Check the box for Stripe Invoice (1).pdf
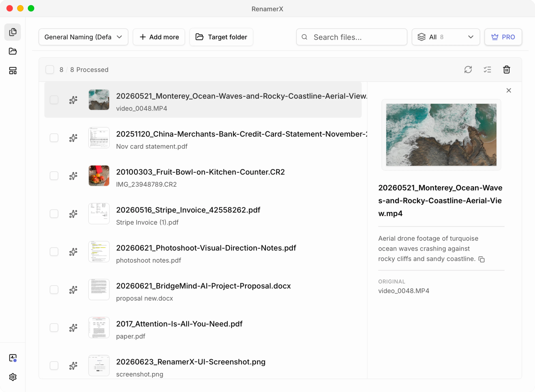 click(54, 214)
